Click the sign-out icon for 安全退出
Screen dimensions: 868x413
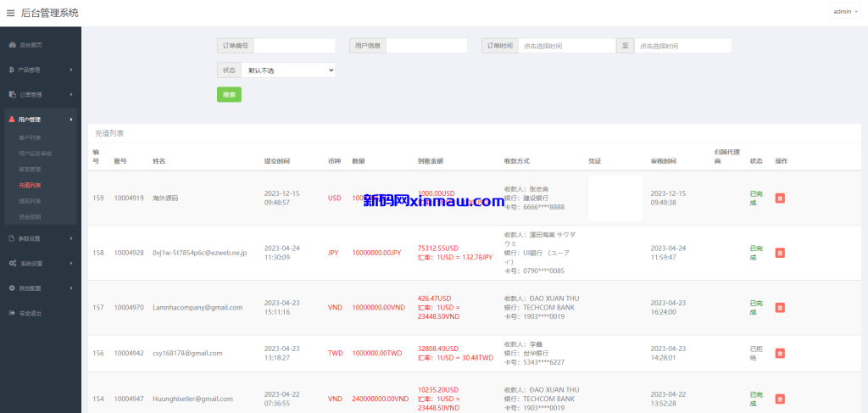12,313
